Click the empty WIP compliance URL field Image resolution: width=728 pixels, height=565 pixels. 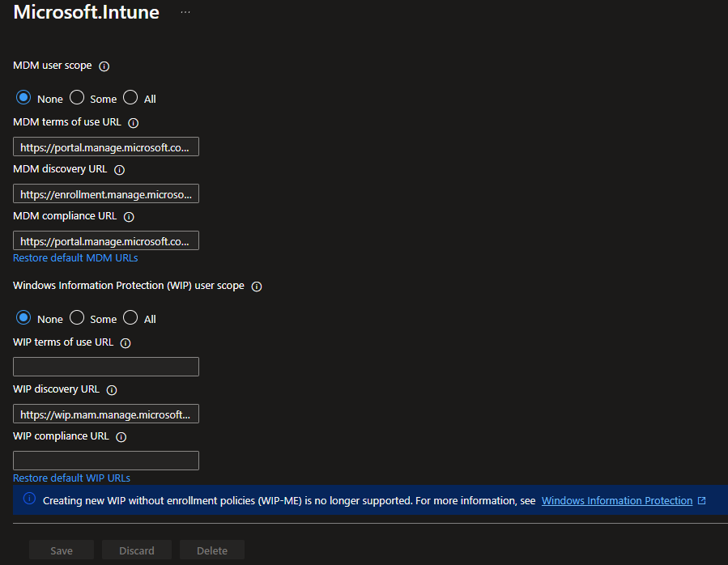pyautogui.click(x=106, y=461)
